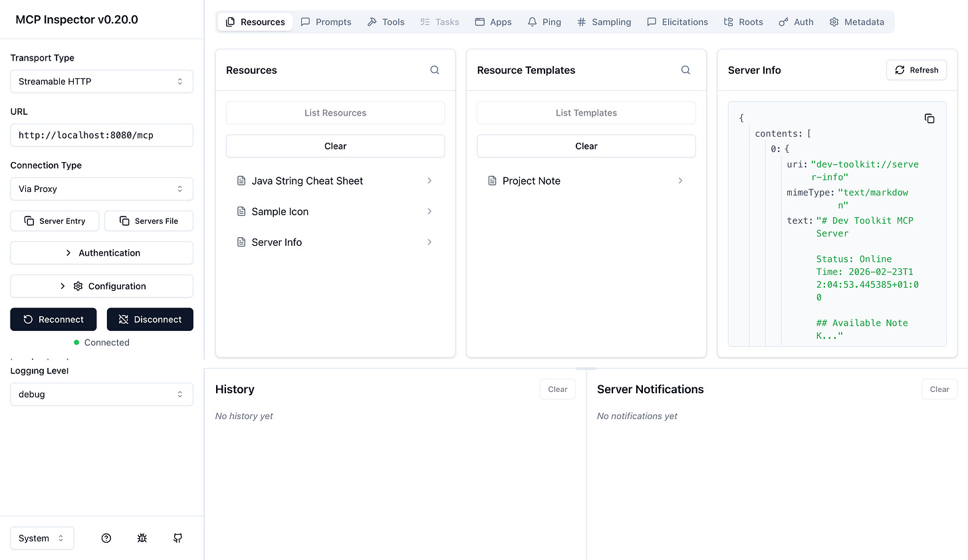The image size is (968, 560).
Task: Open the Transport Type dropdown
Action: point(101,81)
